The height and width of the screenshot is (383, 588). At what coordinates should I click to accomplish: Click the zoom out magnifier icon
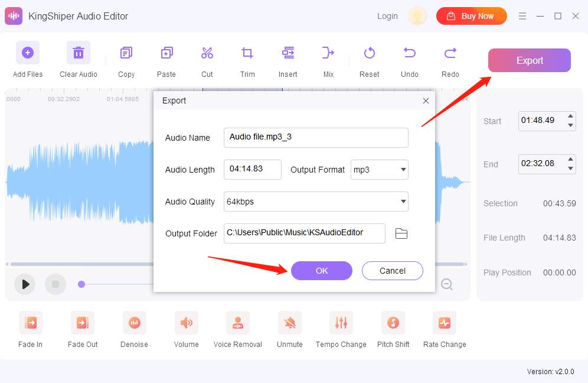[x=447, y=284]
